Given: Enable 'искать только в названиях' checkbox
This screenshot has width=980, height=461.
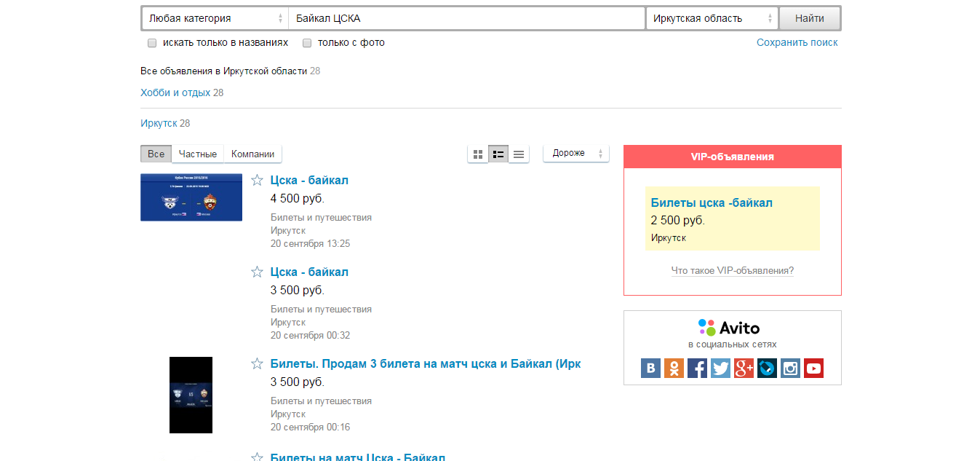Looking at the screenshot, I should [152, 43].
